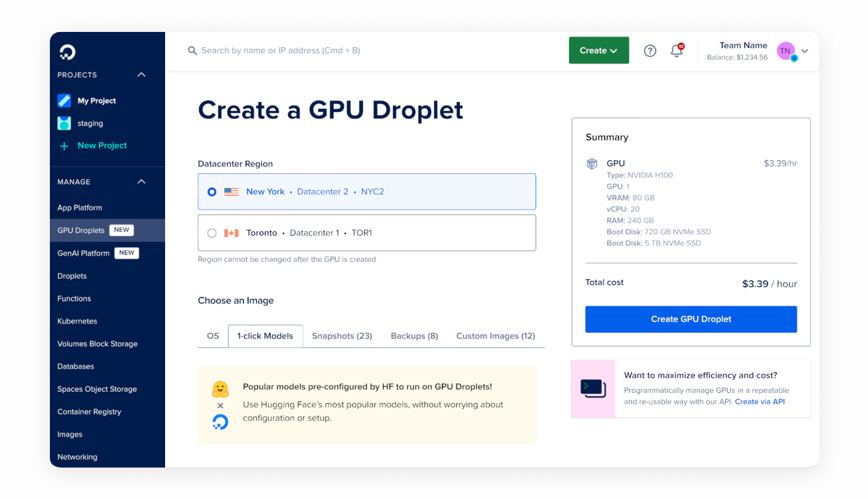868x499 pixels.
Task: Click the Boot Disk: 720 GB NVMe SSD line
Action: click(659, 232)
